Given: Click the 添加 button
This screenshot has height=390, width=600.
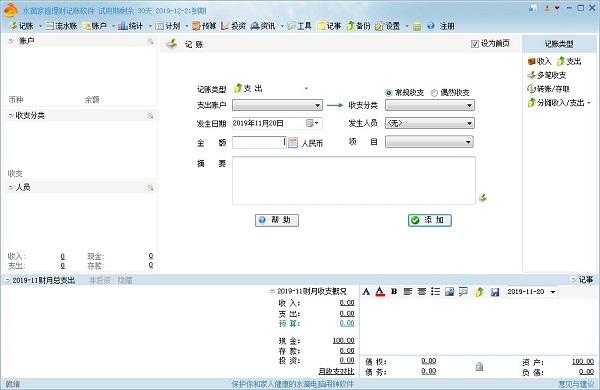Looking at the screenshot, I should pyautogui.click(x=430, y=220).
